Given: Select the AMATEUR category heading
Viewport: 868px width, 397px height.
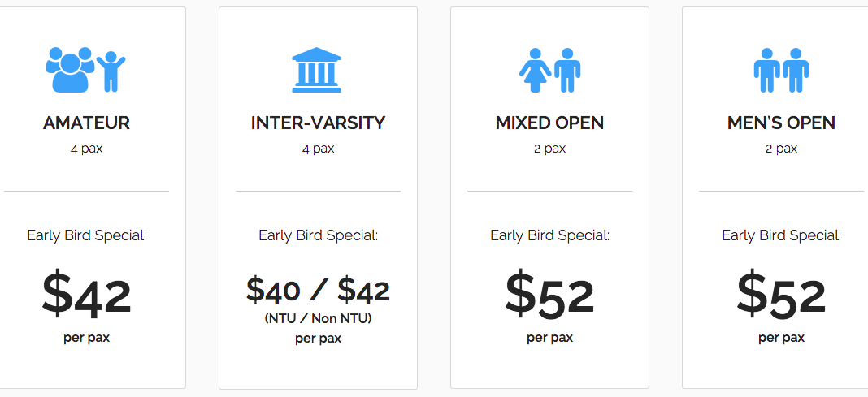Looking at the screenshot, I should coord(86,123).
